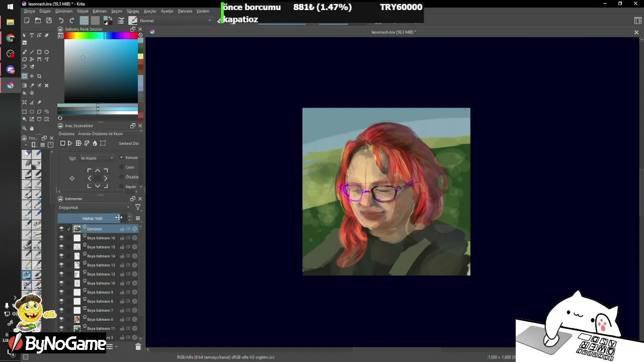The image size is (644, 362).
Task: Click Anında Önizleme ile Kesin button
Action: point(100,134)
